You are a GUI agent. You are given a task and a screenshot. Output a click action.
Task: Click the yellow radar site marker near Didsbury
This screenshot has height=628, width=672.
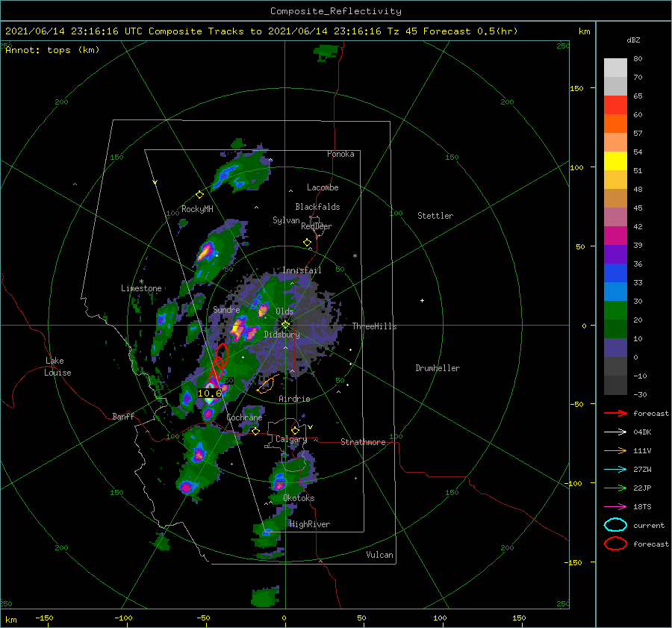click(285, 325)
